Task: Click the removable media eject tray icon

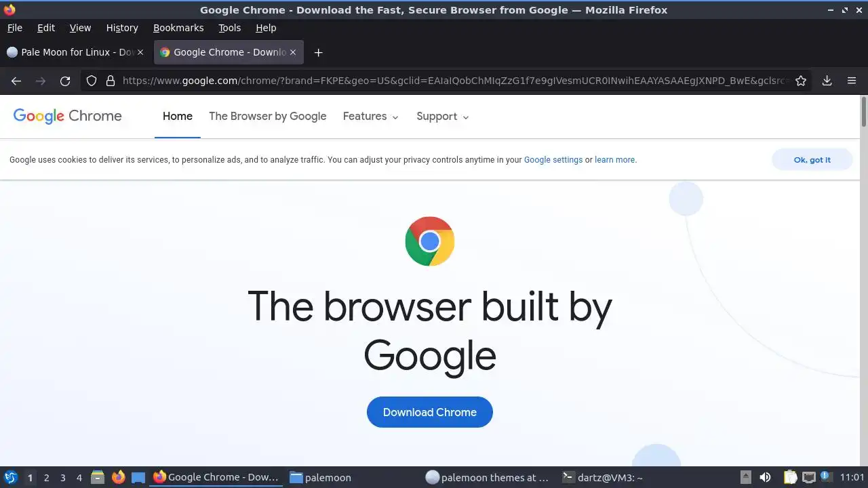Action: pos(745,477)
